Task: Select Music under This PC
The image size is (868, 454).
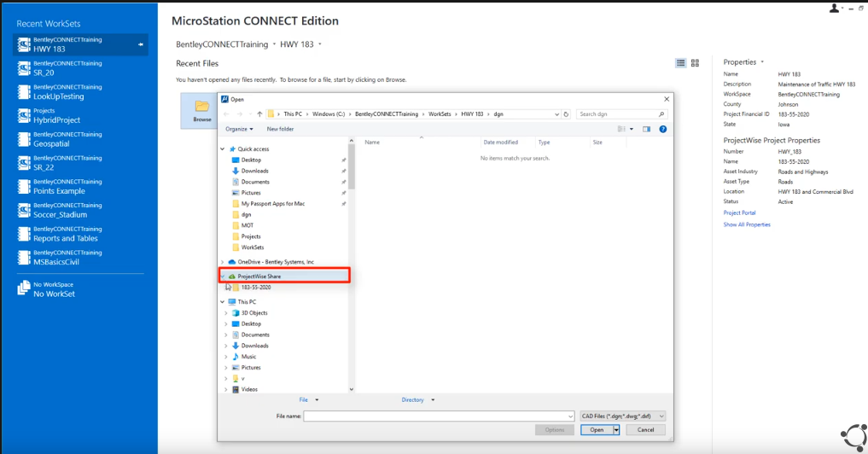Action: 248,357
